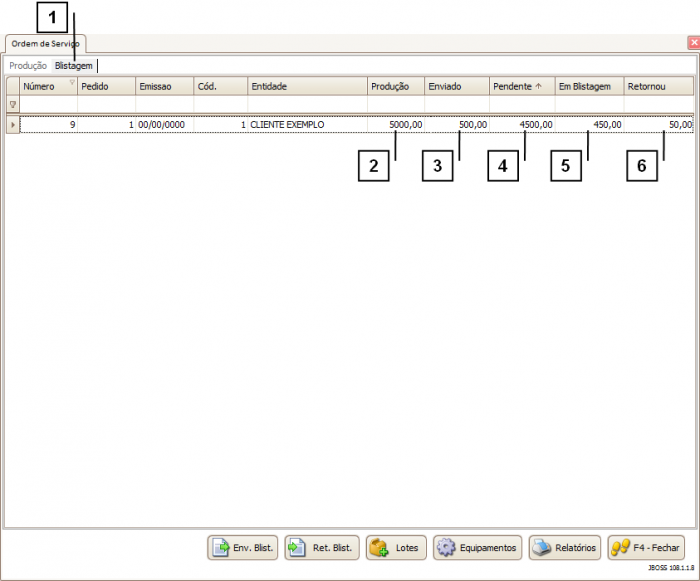The width and height of the screenshot is (700, 581).
Task: Open Equipamentos via its gear icon
Action: (x=446, y=548)
